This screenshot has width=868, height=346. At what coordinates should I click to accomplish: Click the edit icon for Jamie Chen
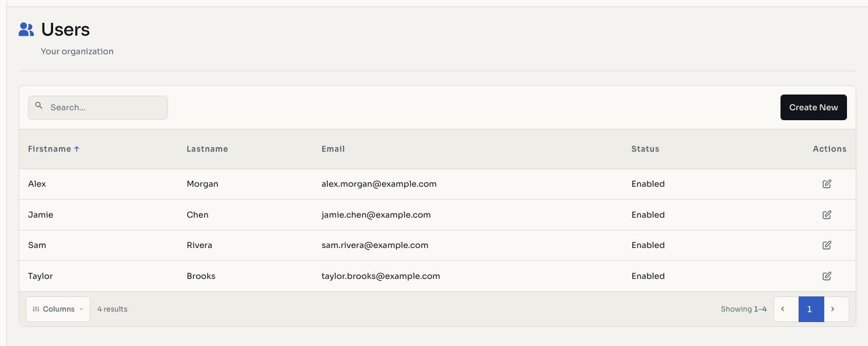tap(827, 215)
